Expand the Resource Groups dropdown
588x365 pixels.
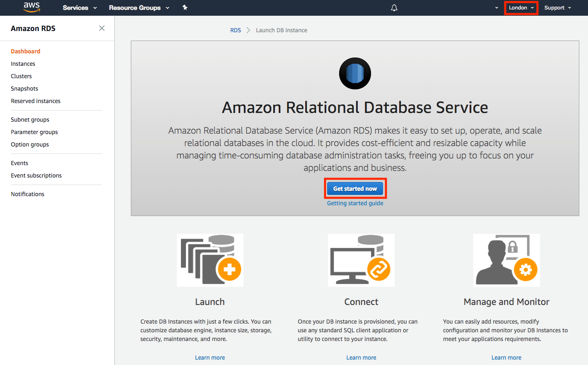[x=139, y=8]
